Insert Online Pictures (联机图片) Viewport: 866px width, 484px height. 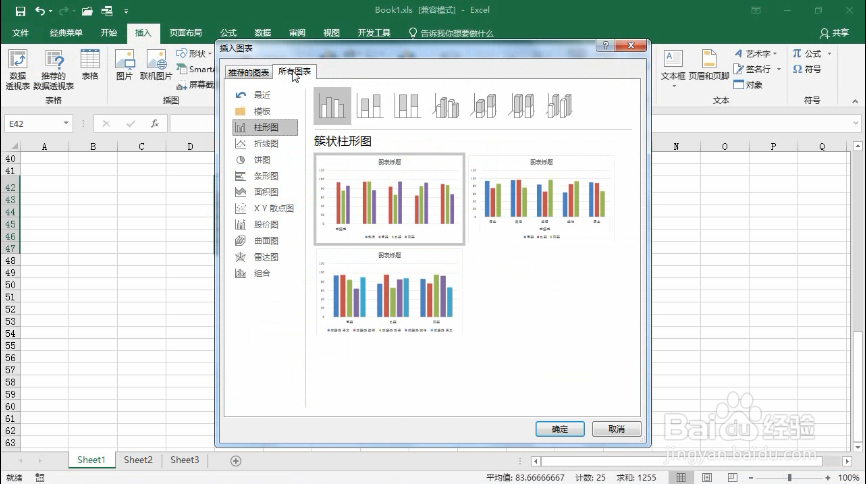coord(156,65)
